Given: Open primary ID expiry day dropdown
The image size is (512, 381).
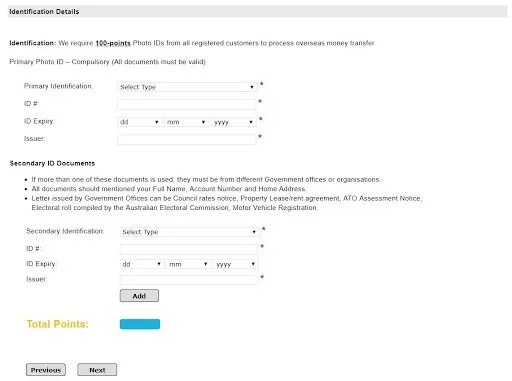Looking at the screenshot, I should (x=140, y=122).
